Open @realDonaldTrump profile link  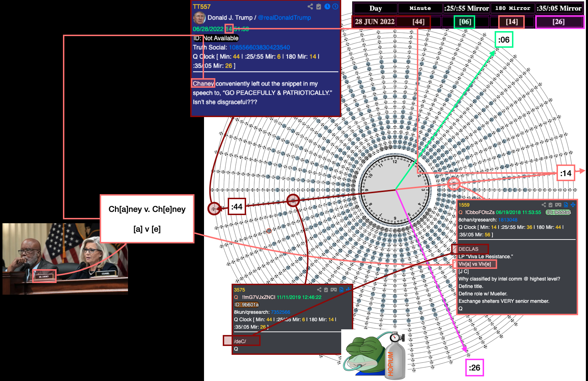284,18
